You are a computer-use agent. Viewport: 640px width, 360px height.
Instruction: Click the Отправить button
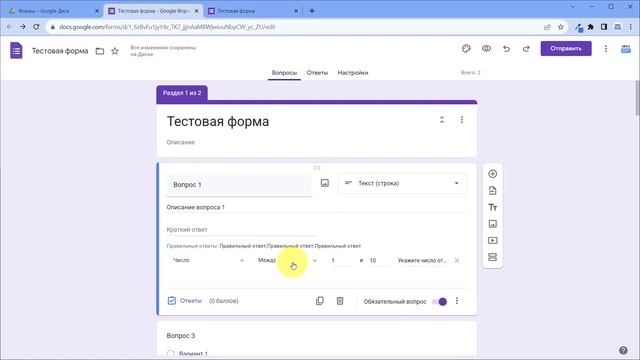click(x=566, y=49)
